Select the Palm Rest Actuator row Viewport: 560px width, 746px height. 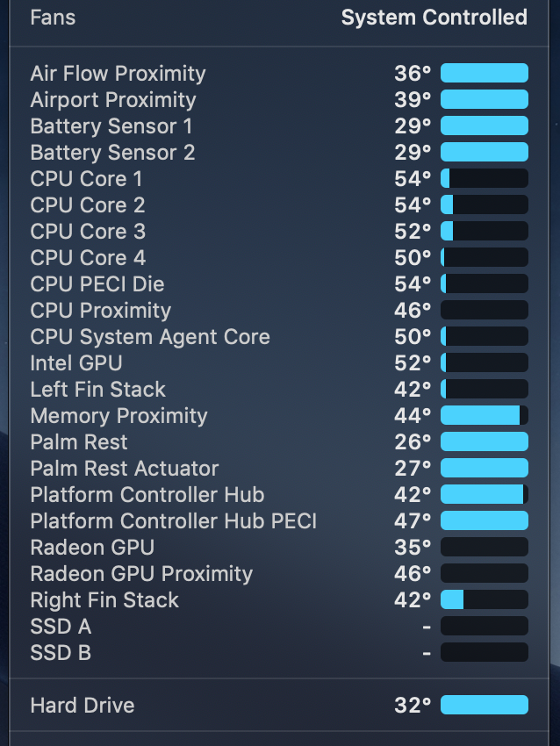(x=279, y=468)
